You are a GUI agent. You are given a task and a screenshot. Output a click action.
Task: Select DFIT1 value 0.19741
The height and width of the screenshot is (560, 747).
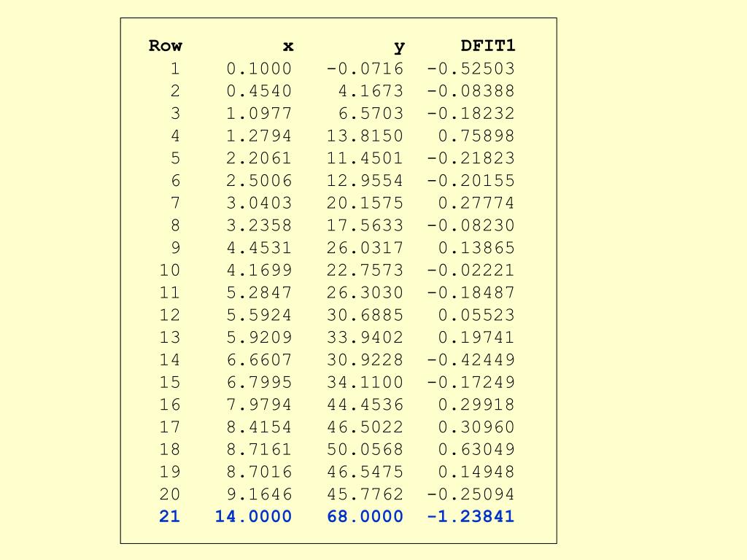(x=476, y=337)
